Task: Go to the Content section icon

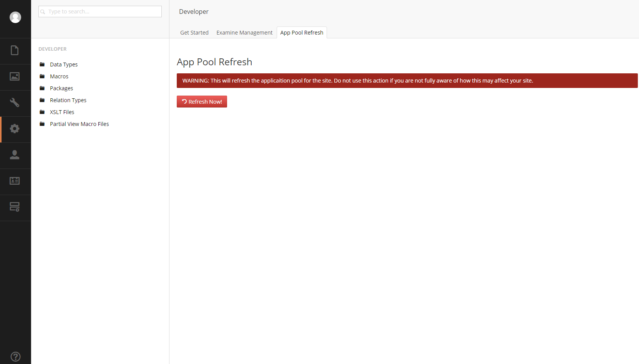Action: pyautogui.click(x=15, y=50)
